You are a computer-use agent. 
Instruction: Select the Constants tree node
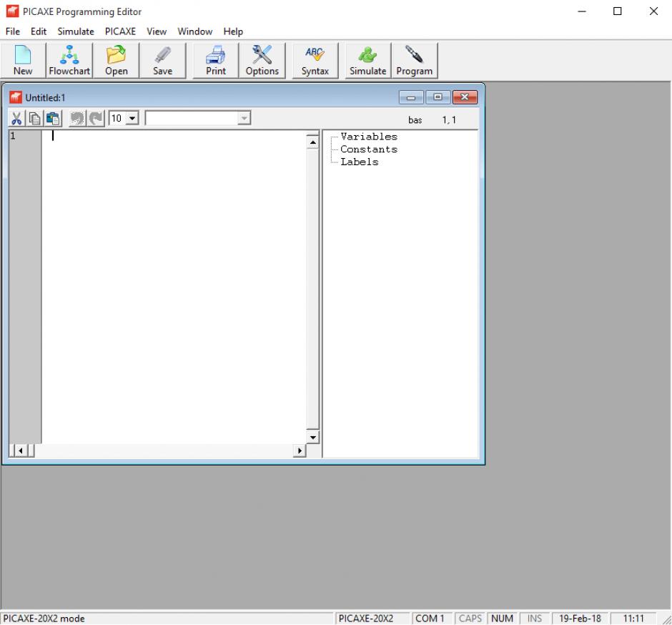click(369, 149)
